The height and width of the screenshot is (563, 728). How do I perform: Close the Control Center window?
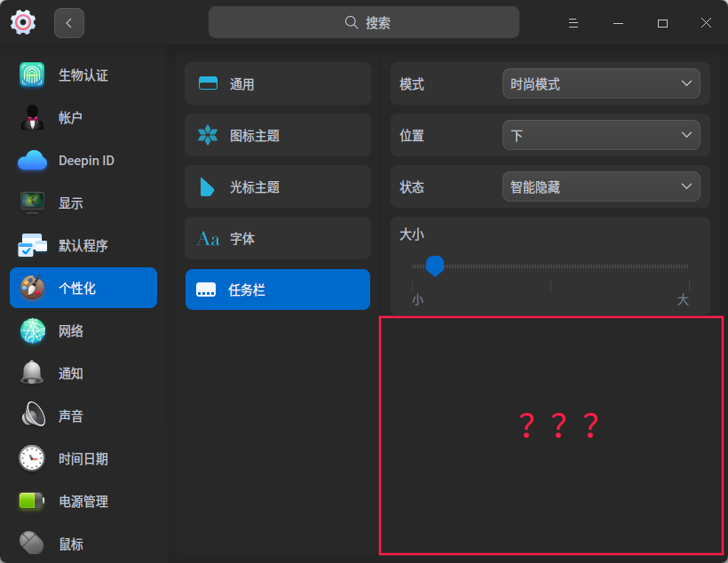click(706, 23)
